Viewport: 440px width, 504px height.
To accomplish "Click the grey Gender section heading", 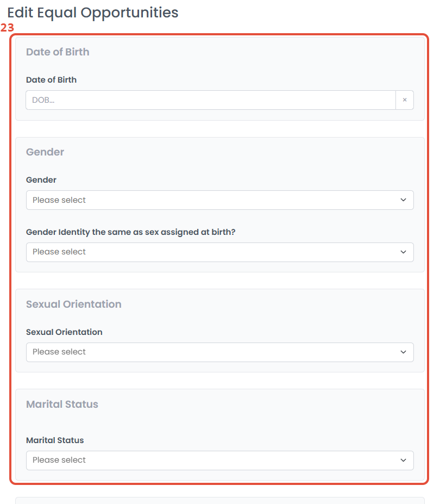I will coord(45,152).
